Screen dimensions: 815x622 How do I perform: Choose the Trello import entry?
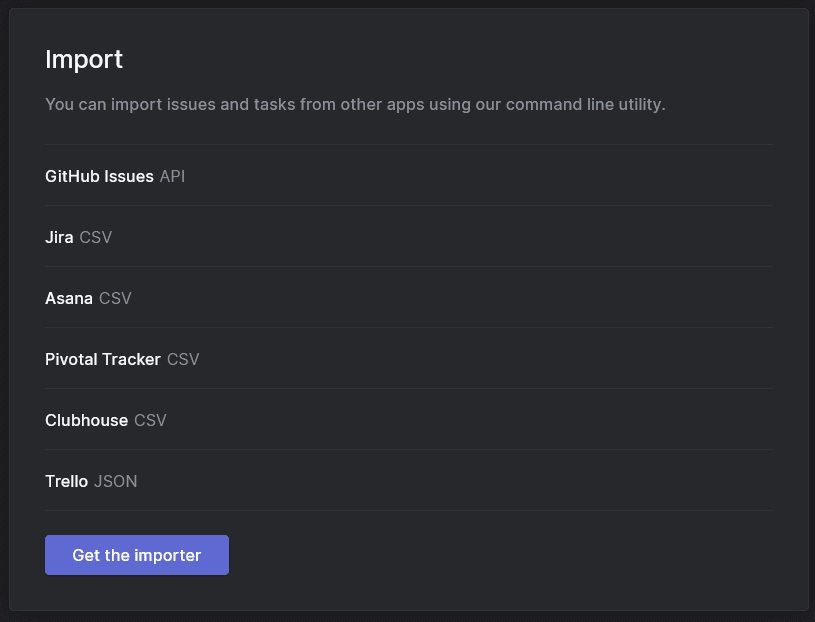(x=409, y=481)
